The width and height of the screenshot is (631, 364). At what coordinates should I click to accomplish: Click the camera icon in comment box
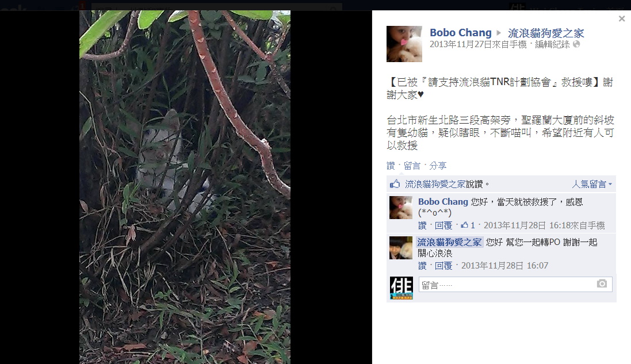602,283
